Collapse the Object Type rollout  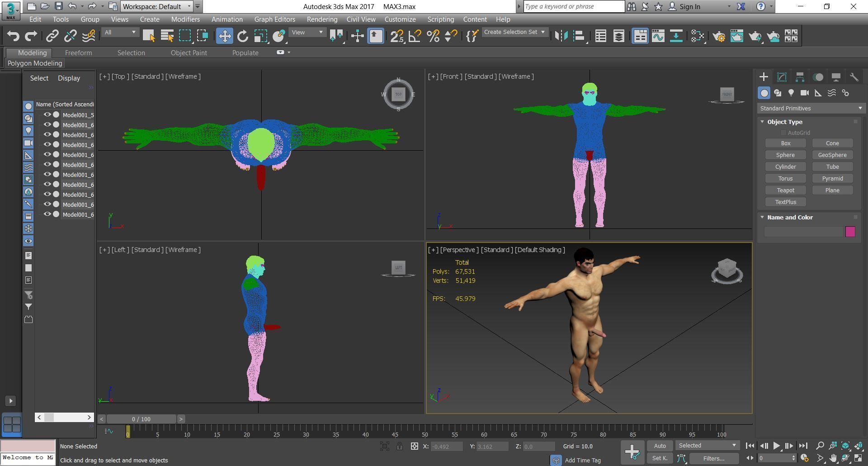[762, 122]
